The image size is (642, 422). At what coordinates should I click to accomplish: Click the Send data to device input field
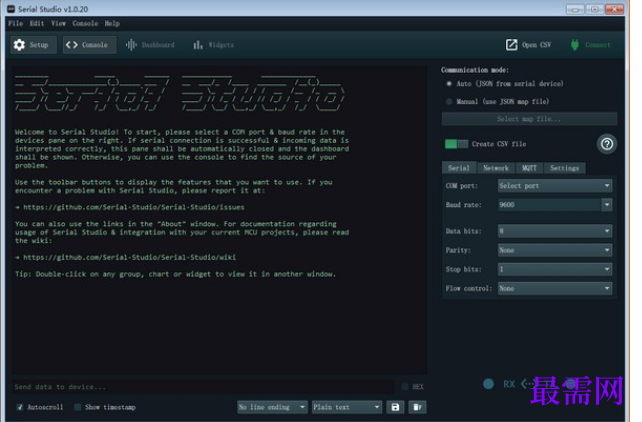pyautogui.click(x=203, y=387)
